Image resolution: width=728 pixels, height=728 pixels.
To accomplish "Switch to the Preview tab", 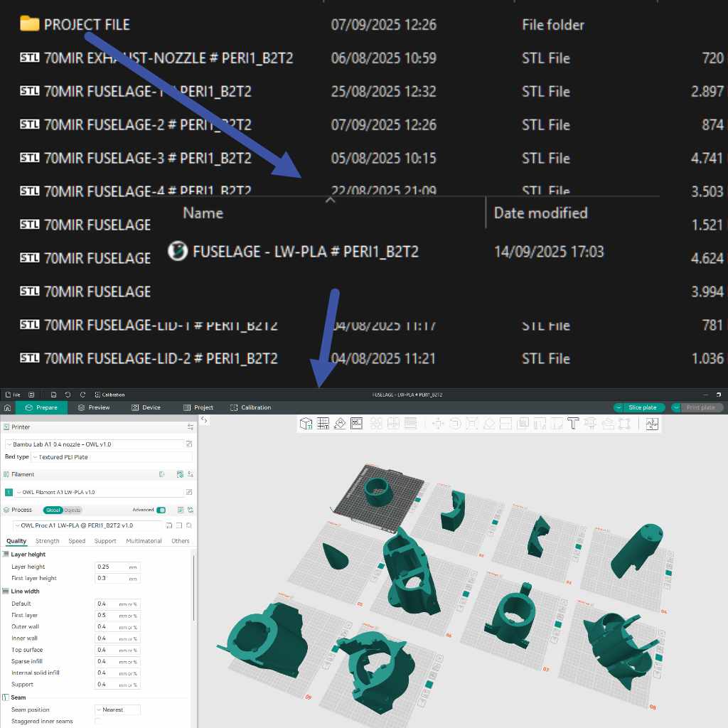I will click(x=94, y=407).
